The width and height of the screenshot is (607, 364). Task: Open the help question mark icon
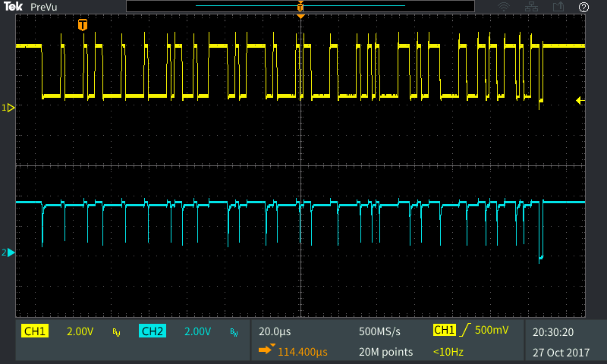583,7
